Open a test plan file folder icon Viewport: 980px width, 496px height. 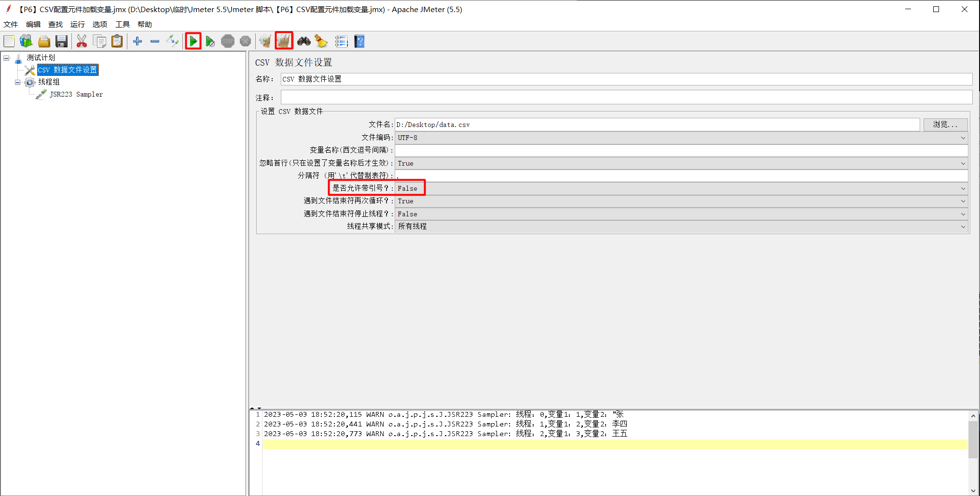44,42
